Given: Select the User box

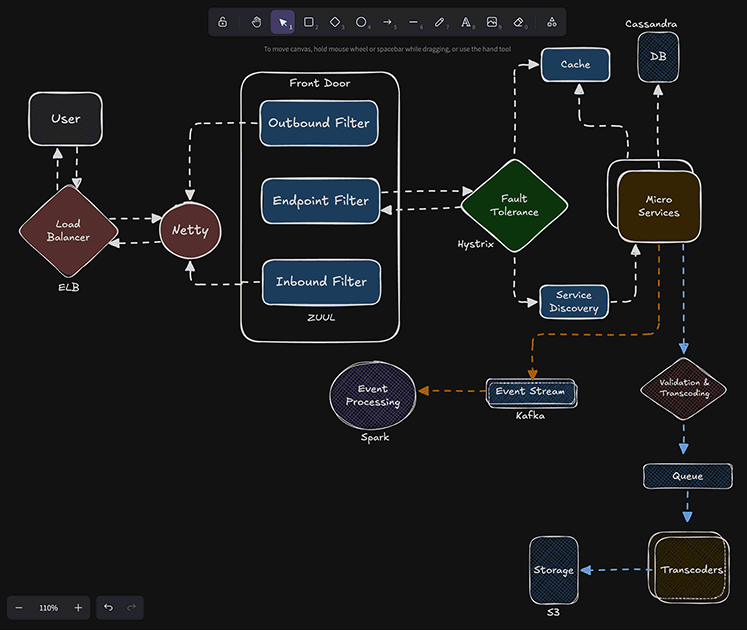Looking at the screenshot, I should click(66, 119).
